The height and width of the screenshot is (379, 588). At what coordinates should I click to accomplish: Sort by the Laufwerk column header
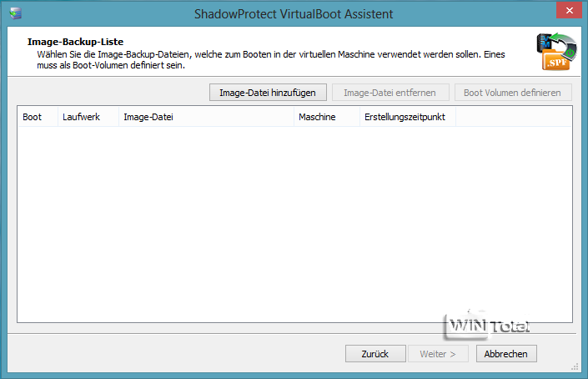[x=88, y=117]
